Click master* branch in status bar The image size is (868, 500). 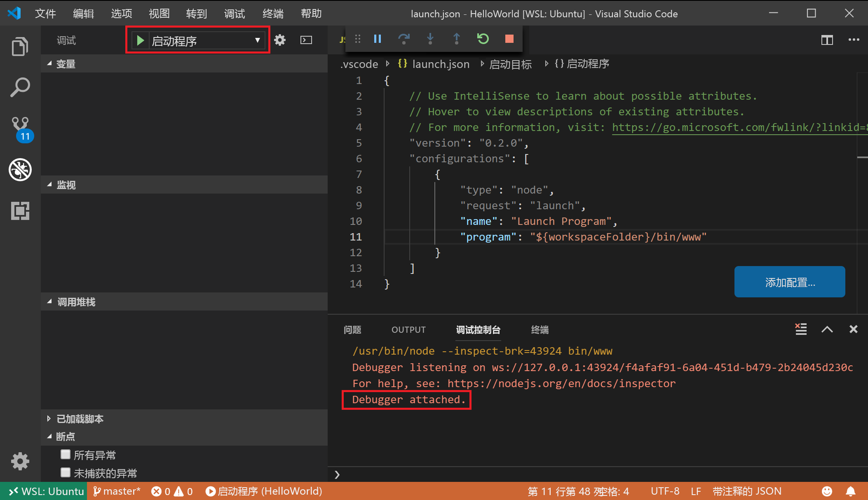pos(117,491)
